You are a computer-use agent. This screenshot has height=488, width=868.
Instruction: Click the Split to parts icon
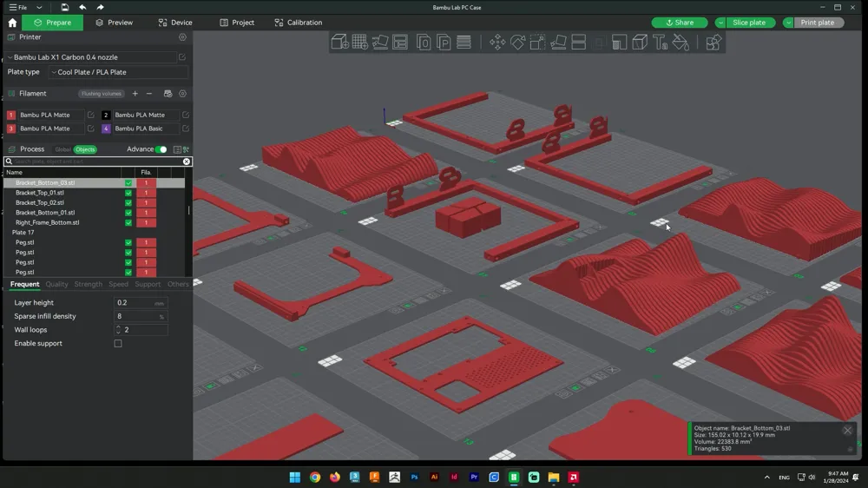444,42
